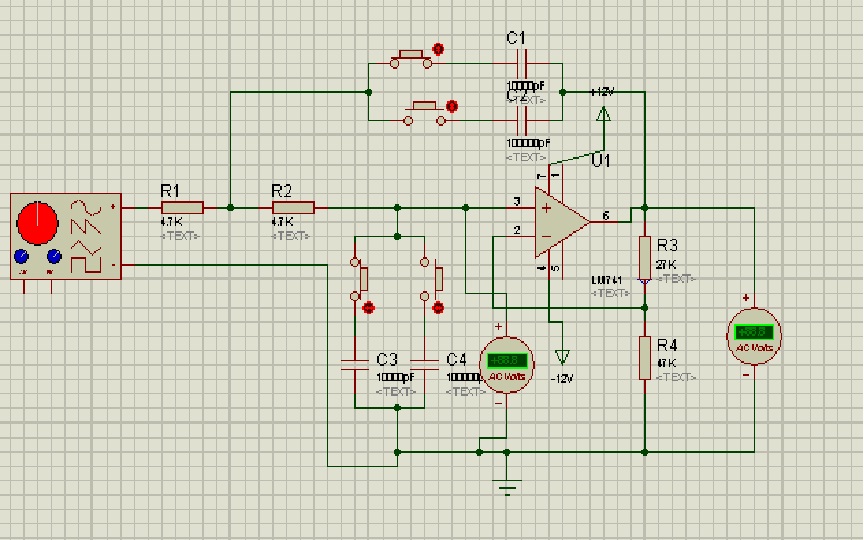Click the C4 reference label
This screenshot has height=540, width=864.
point(456,359)
